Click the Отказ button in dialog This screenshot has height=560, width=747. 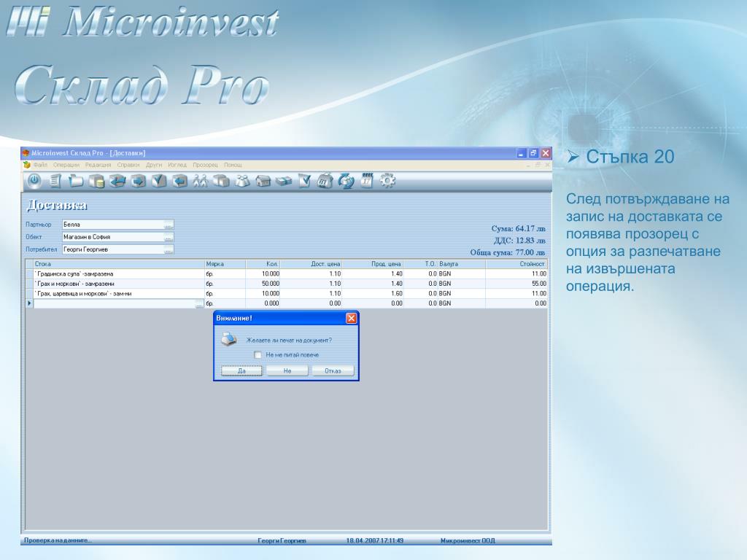point(333,370)
